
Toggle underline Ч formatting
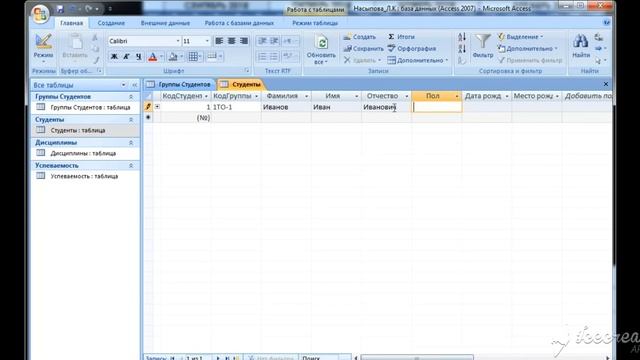pyautogui.click(x=138, y=57)
